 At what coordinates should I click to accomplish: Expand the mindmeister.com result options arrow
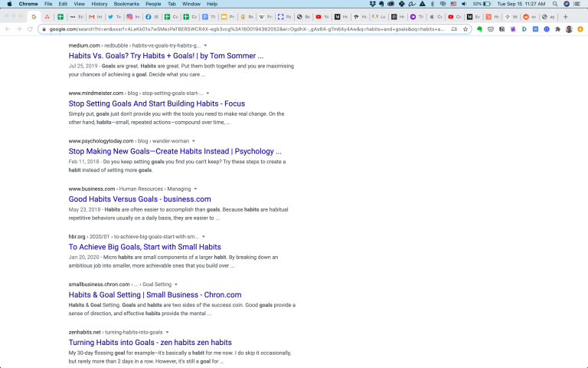[x=207, y=93]
